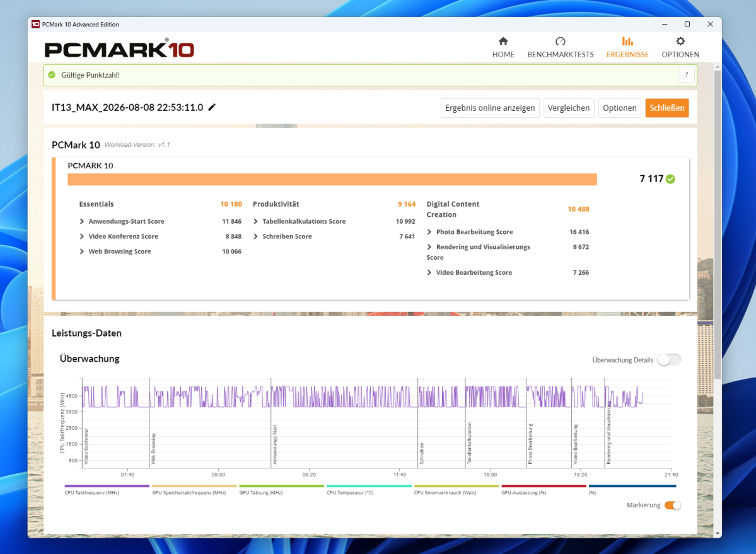Click the Leistungs-Daten heading

click(x=86, y=333)
